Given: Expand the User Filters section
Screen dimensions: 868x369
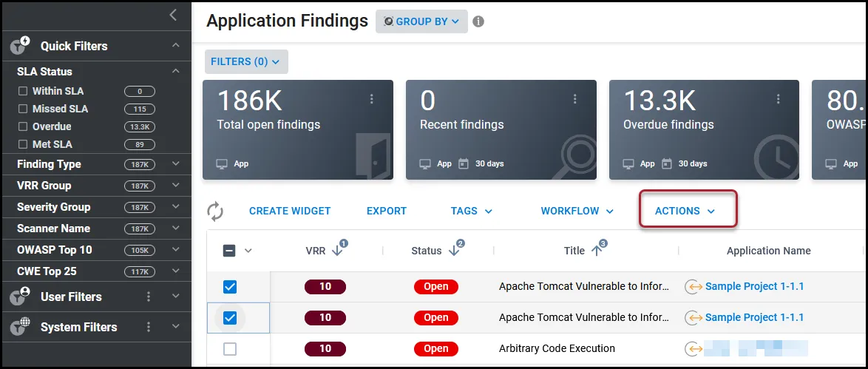Looking at the screenshot, I should pos(175,297).
